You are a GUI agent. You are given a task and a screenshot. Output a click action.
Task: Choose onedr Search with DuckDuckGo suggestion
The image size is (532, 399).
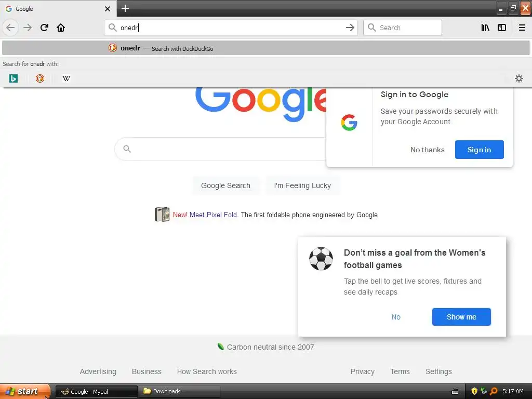tap(265, 48)
